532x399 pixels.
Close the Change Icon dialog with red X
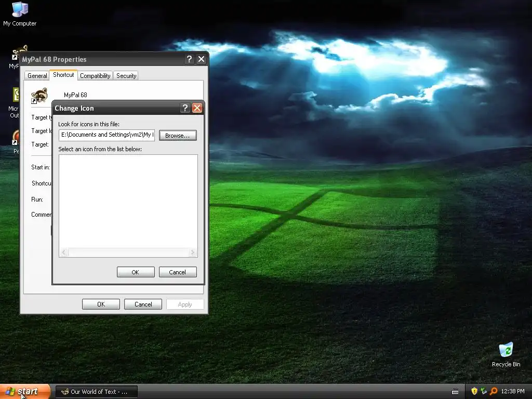(x=197, y=108)
